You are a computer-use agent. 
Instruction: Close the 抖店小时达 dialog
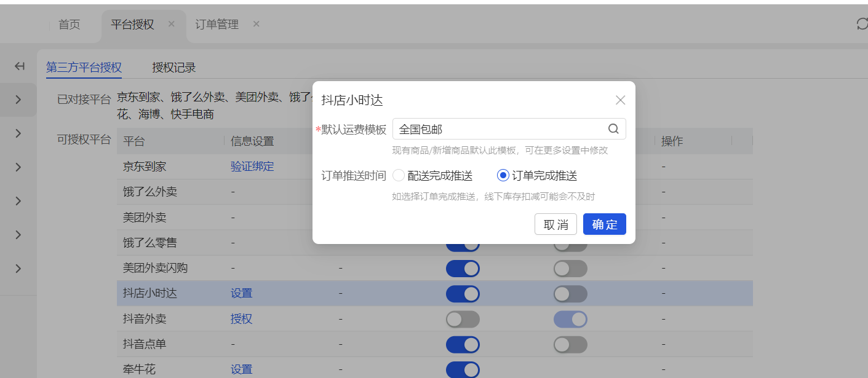click(x=620, y=100)
